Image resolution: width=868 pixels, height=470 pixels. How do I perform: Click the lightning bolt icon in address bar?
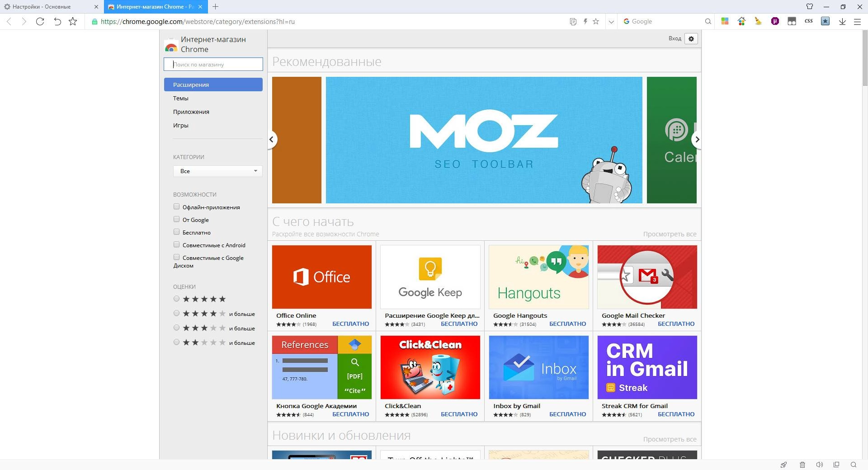point(585,21)
